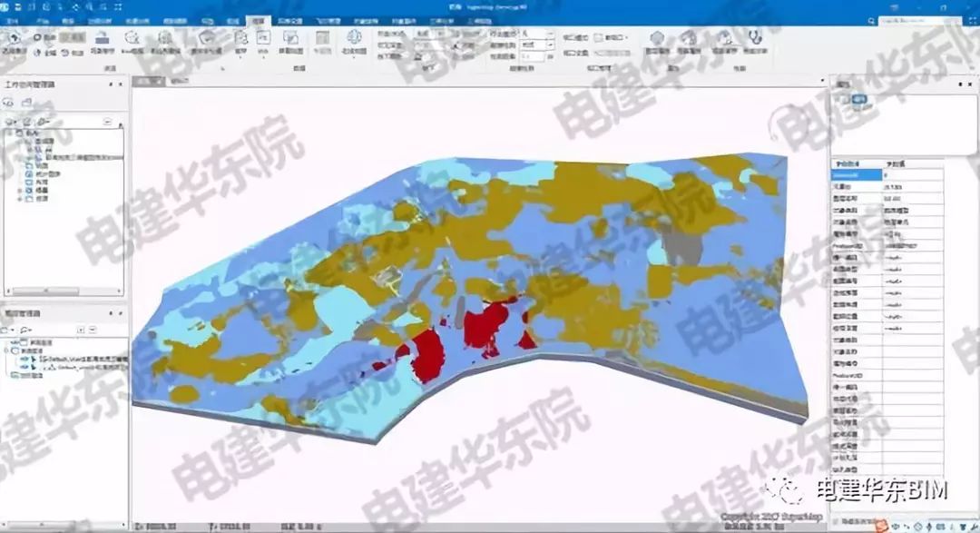Click the hexagon-shaped measurement icon in ribbon
Screen dimensions: 980x533
(657, 39)
